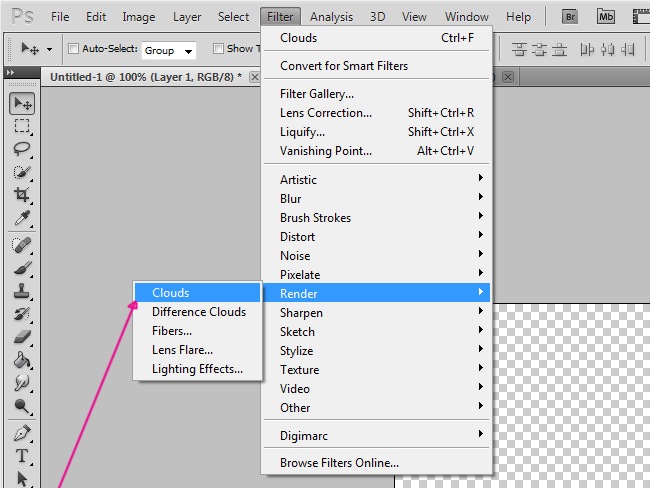
Task: Open the Texture filter submenu
Action: pyautogui.click(x=376, y=370)
